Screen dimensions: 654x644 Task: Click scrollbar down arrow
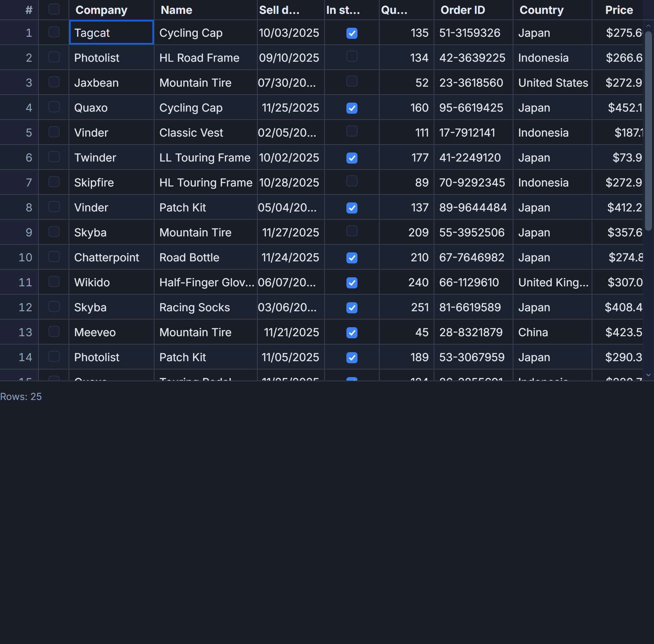648,375
